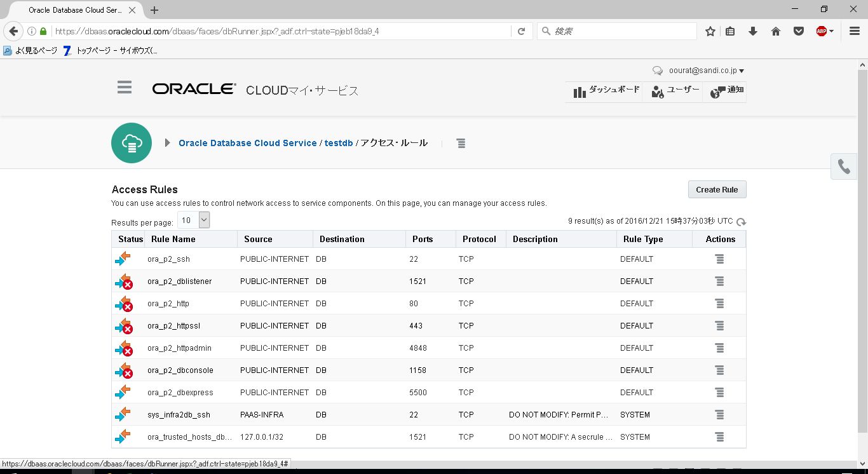Image resolution: width=868 pixels, height=474 pixels.
Task: Click the green cloud database service icon
Action: pyautogui.click(x=132, y=143)
